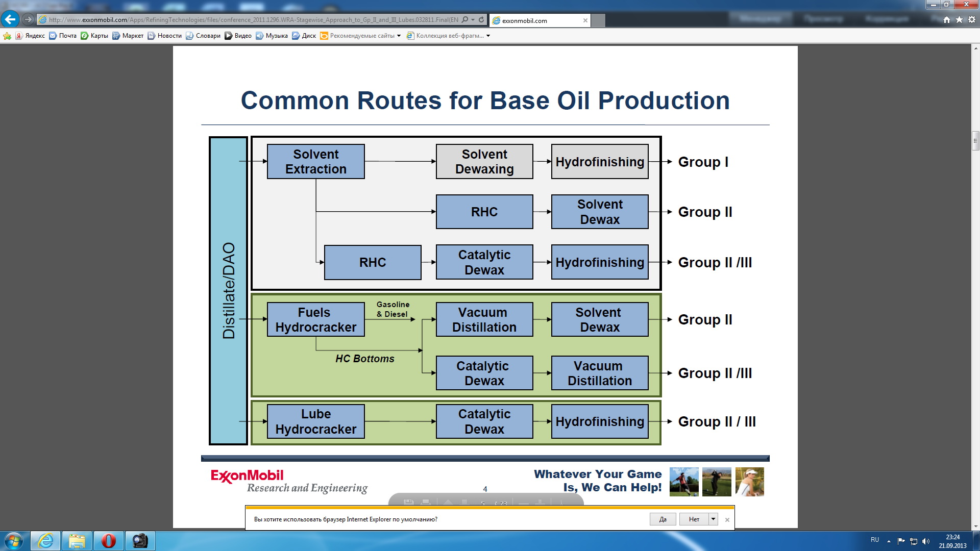Viewport: 980px width, 551px height.
Task: Expand the Рекомендуемые сайты dropdown
Action: (399, 36)
